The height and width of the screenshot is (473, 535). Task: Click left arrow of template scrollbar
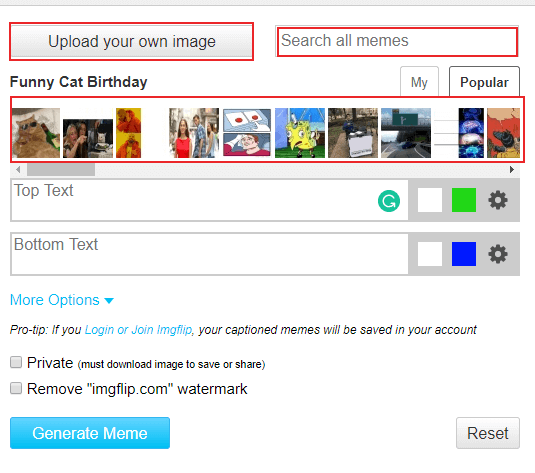(x=18, y=169)
